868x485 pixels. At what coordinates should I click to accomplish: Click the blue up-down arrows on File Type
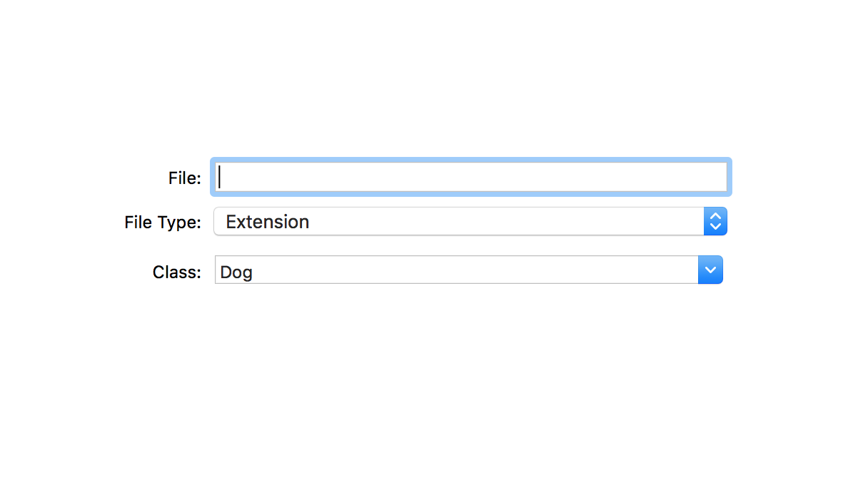click(x=715, y=221)
